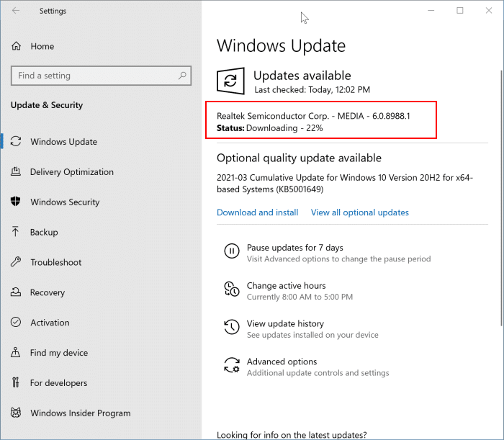
Task: Click the For developers tools icon
Action: coord(15,382)
